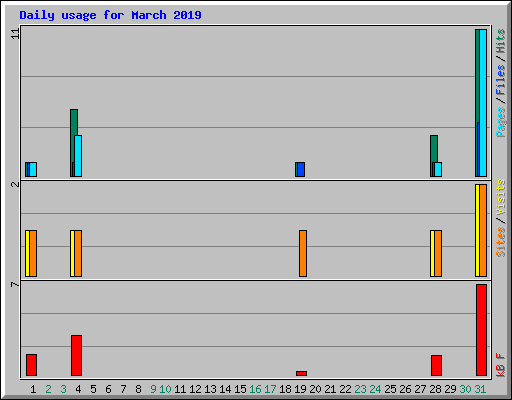
Task: Click green weekend day label '30'
Action: click(x=465, y=389)
